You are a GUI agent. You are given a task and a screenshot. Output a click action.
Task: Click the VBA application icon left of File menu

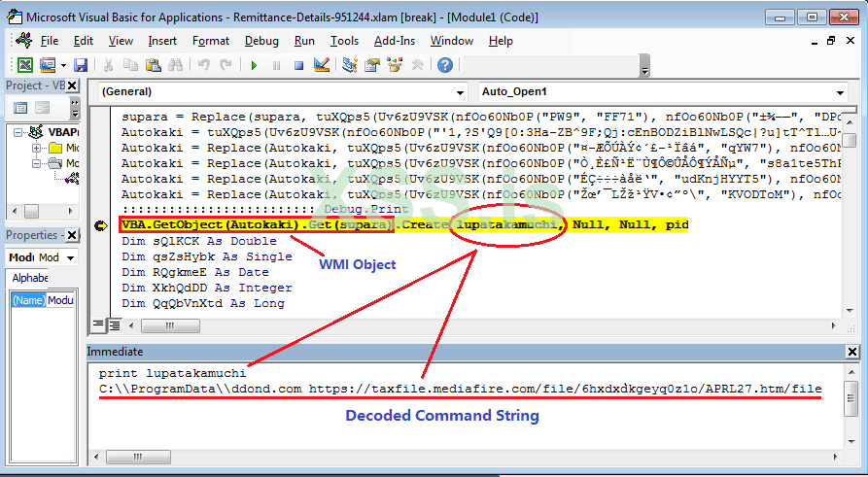[x=23, y=41]
